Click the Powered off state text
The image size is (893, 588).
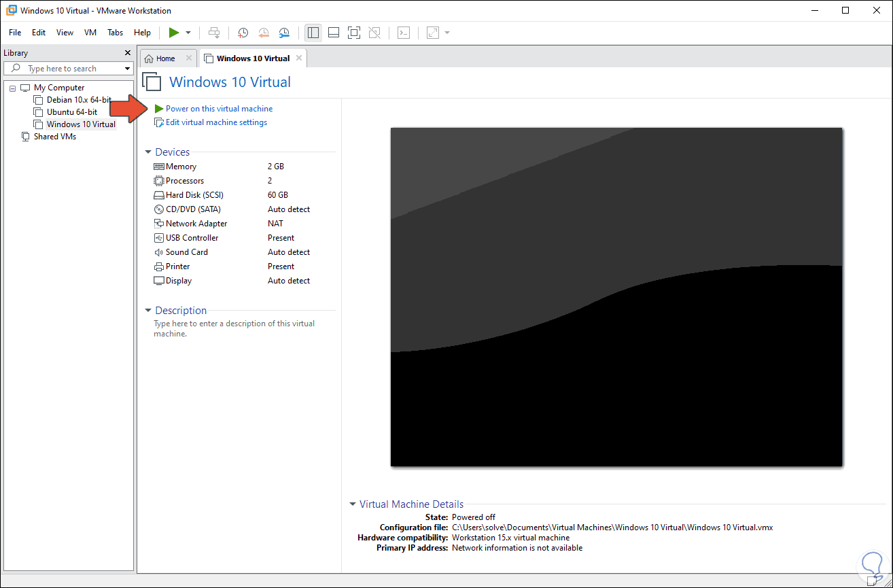(x=474, y=517)
